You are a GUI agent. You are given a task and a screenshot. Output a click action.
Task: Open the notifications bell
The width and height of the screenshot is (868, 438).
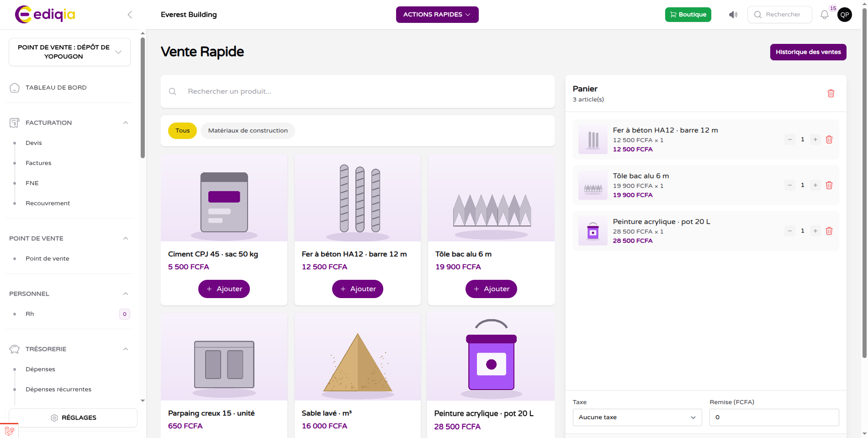click(x=825, y=15)
